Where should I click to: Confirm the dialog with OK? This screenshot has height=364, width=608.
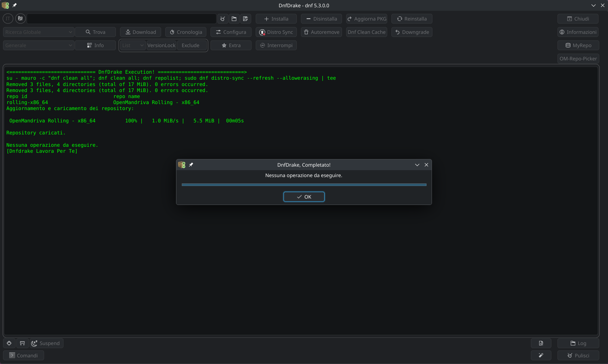(304, 197)
